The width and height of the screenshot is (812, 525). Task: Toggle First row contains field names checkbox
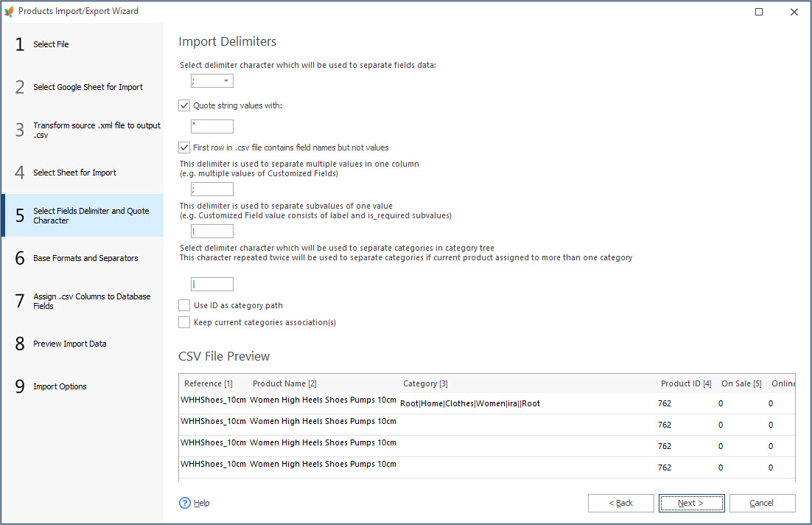tap(184, 147)
